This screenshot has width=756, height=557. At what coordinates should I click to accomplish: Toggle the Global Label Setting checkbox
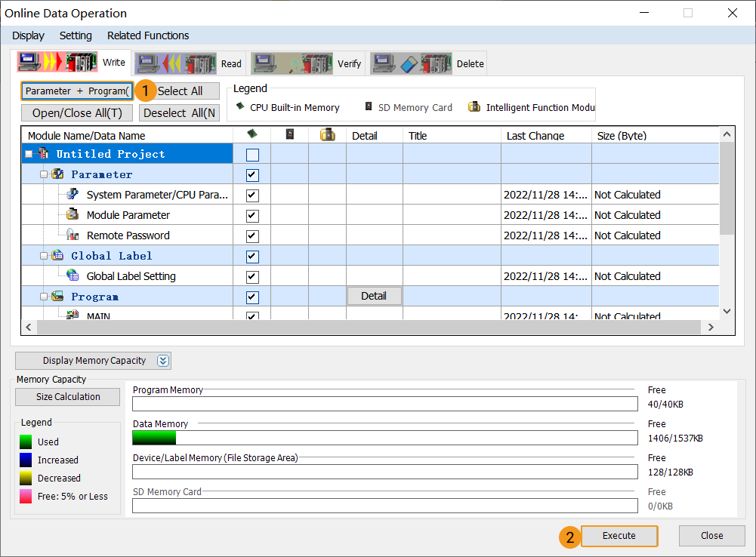(x=251, y=275)
